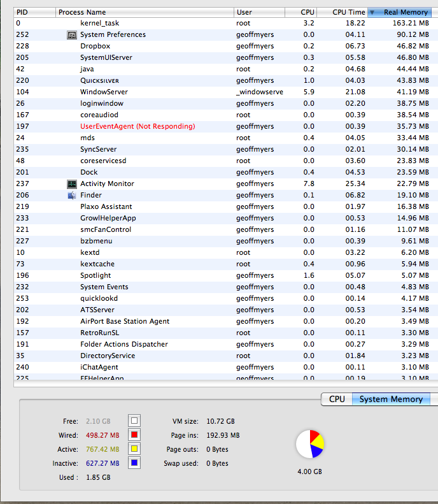This screenshot has height=504, width=438.
Task: Click the 627.27 MB inactive value
Action: coord(102,463)
